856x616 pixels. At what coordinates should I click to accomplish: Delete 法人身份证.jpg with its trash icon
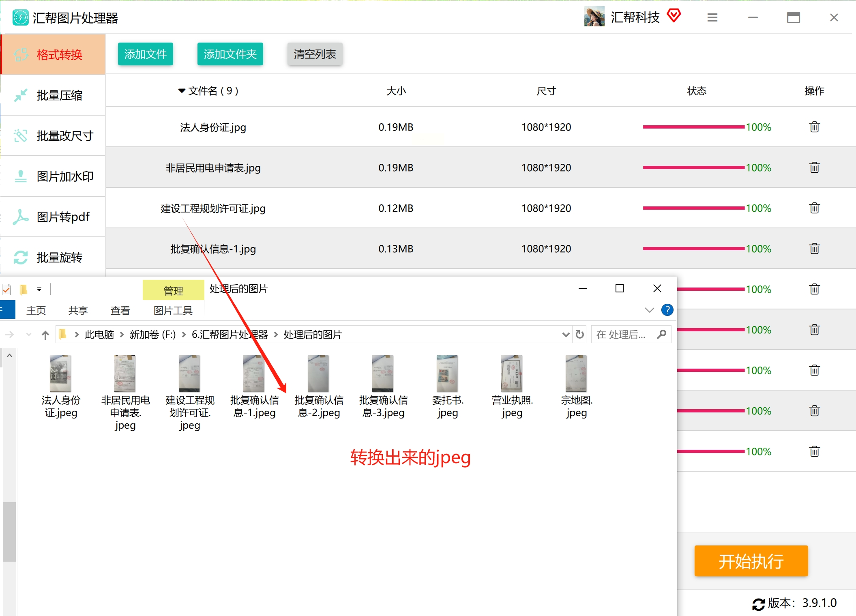click(x=814, y=127)
